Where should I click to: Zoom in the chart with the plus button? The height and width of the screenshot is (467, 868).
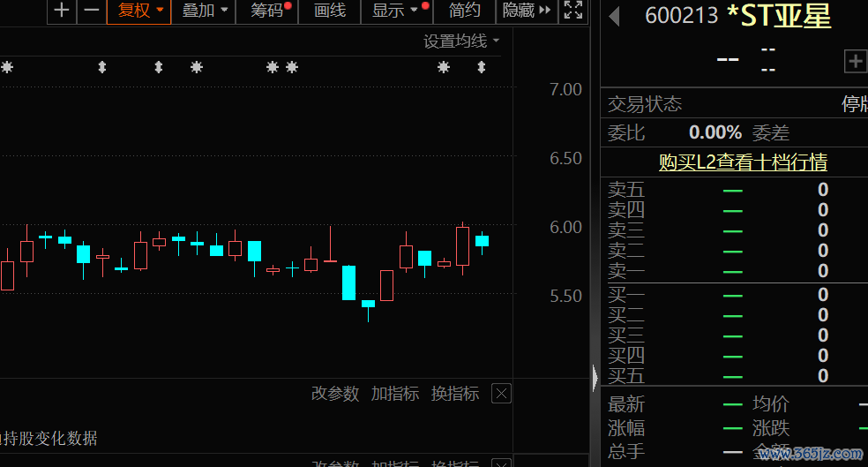click(61, 11)
